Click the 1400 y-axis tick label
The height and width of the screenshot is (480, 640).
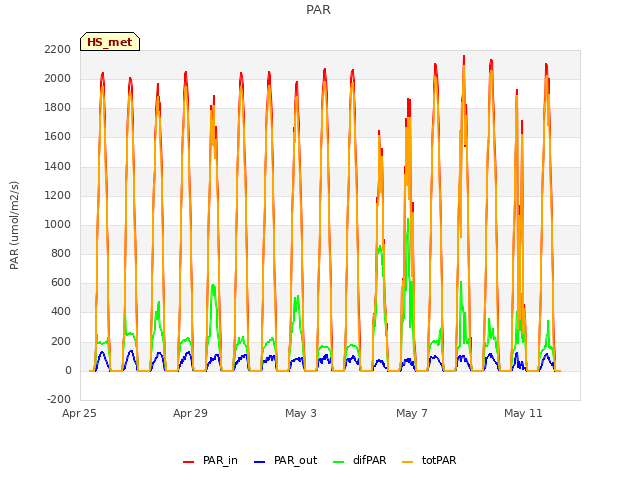pyautogui.click(x=58, y=166)
